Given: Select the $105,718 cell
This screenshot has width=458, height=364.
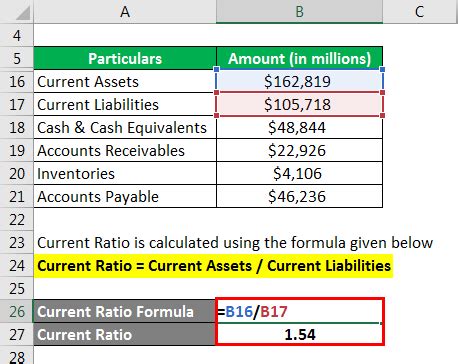Looking at the screenshot, I should coord(299,104).
